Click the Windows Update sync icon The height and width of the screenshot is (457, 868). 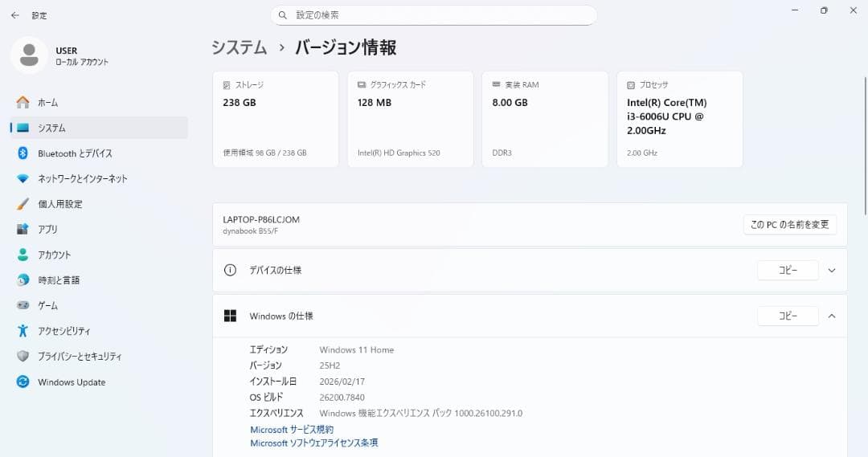[23, 382]
